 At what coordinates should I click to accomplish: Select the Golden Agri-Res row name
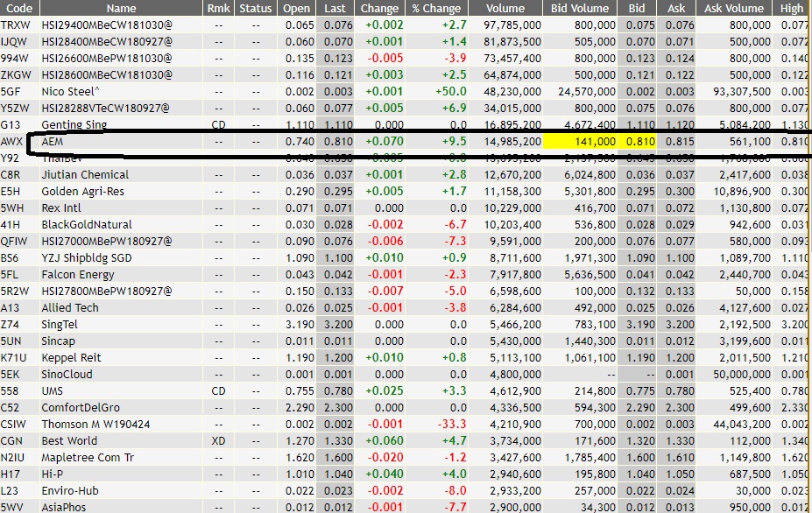pyautogui.click(x=83, y=191)
